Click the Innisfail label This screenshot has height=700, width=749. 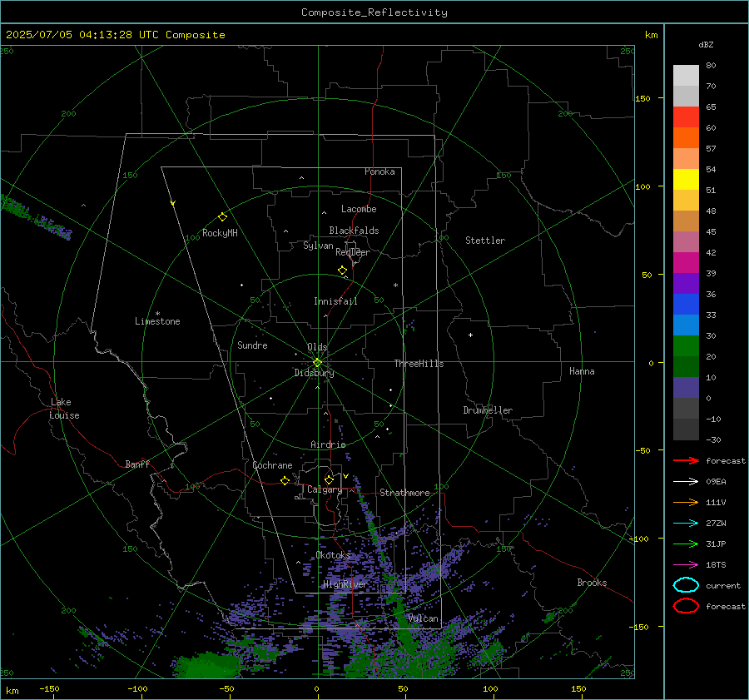(x=335, y=301)
